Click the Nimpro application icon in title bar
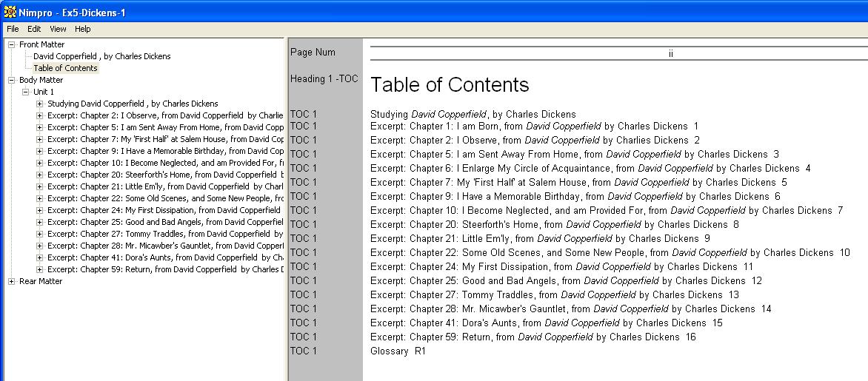 [10, 12]
